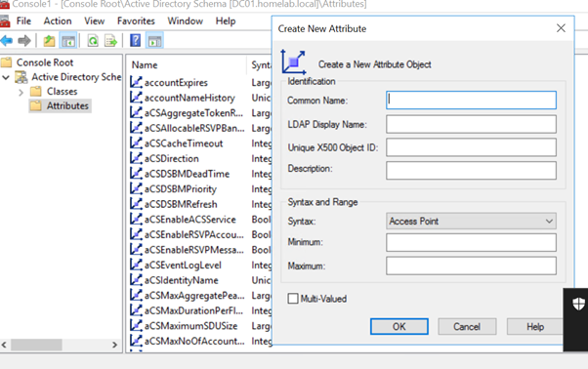This screenshot has width=588, height=369.
Task: Click the Forward arrow toolbar icon
Action: [x=24, y=40]
